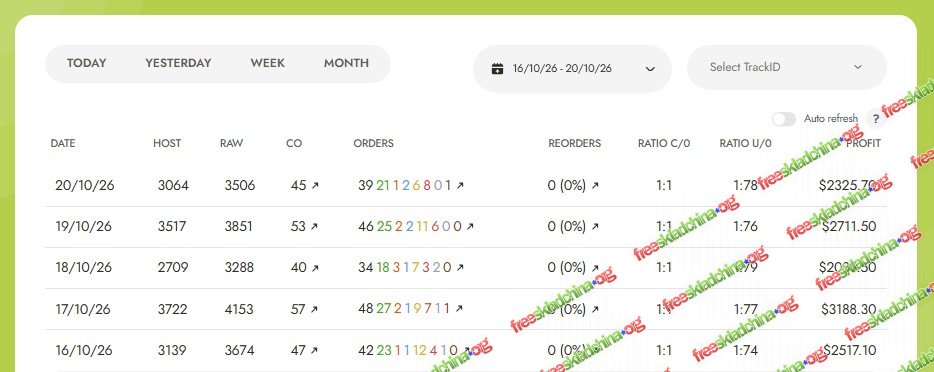934x372 pixels.
Task: Click ratio value 1:74
Action: (745, 351)
